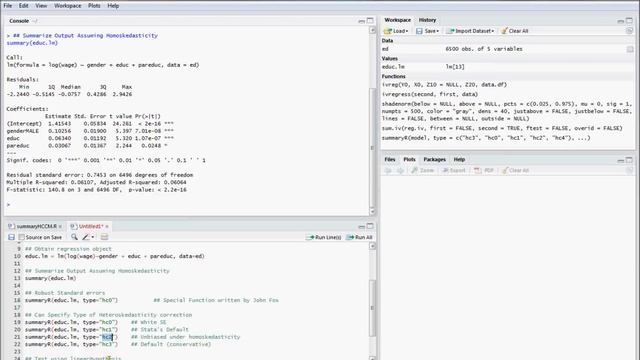Click the Run All button

359,237
